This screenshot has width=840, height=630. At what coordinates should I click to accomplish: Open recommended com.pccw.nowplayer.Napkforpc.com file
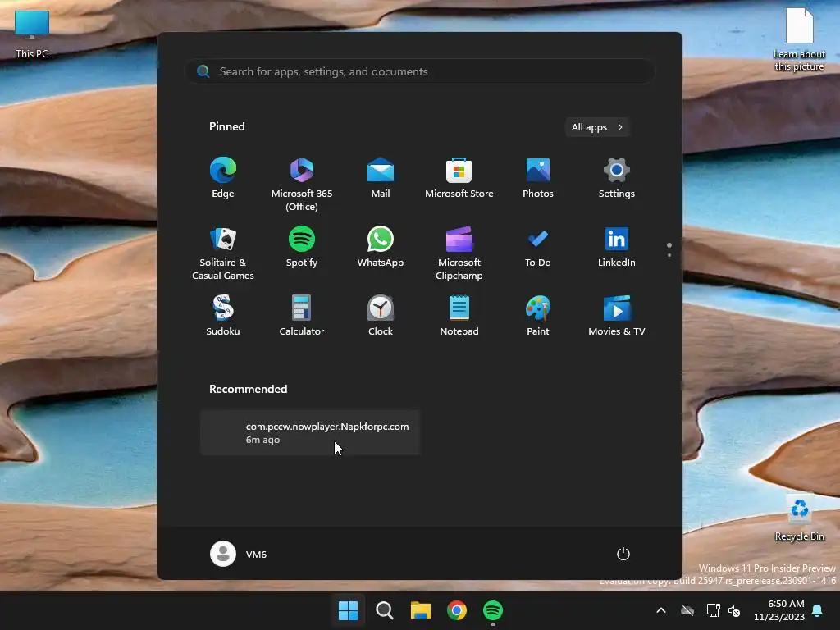(x=310, y=433)
